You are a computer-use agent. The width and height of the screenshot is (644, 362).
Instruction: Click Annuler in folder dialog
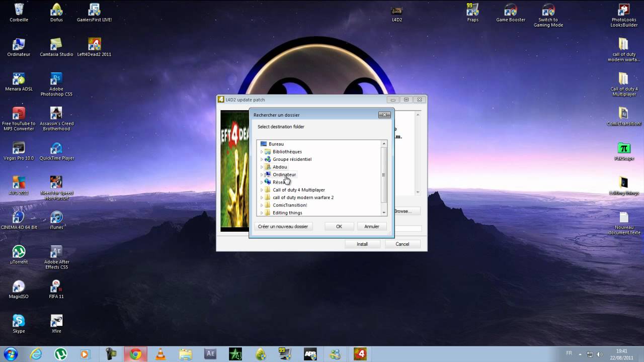[x=372, y=226]
